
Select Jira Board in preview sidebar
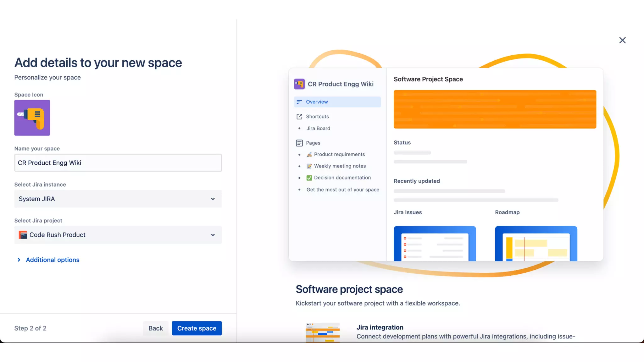318,129
